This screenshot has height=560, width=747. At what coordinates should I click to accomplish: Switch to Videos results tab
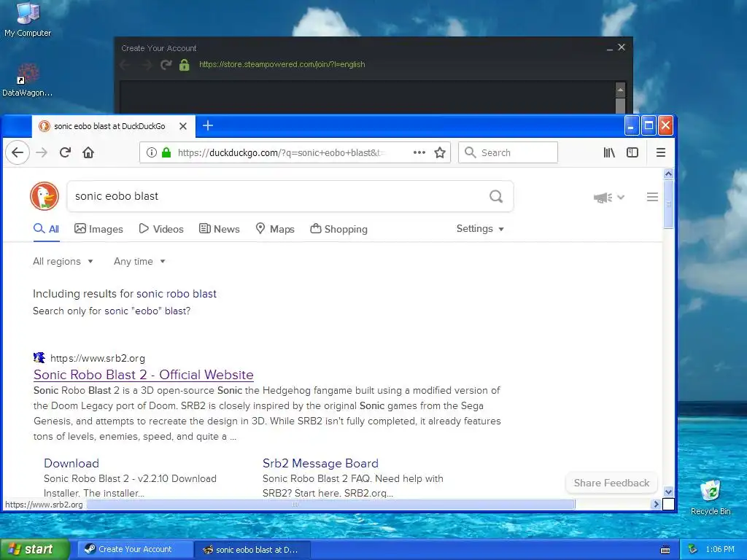[161, 229]
